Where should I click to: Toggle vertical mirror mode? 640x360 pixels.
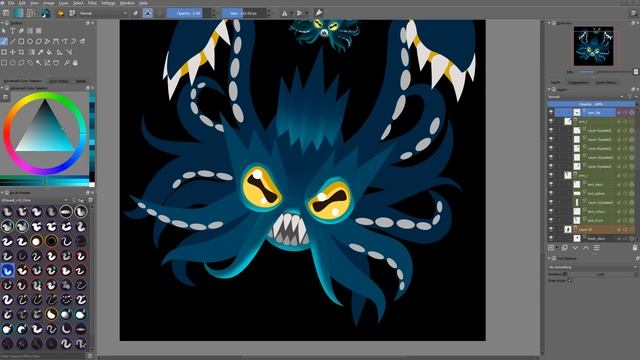tap(299, 13)
